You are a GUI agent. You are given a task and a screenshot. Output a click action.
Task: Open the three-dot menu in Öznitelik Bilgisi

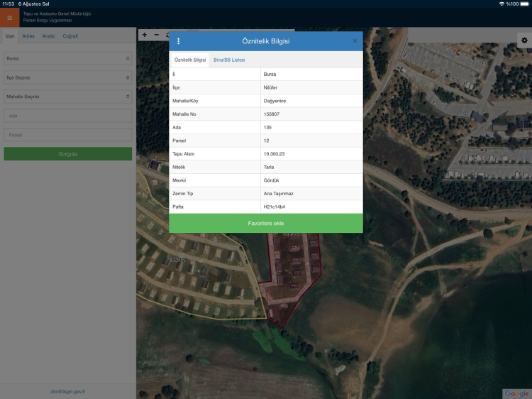point(178,41)
